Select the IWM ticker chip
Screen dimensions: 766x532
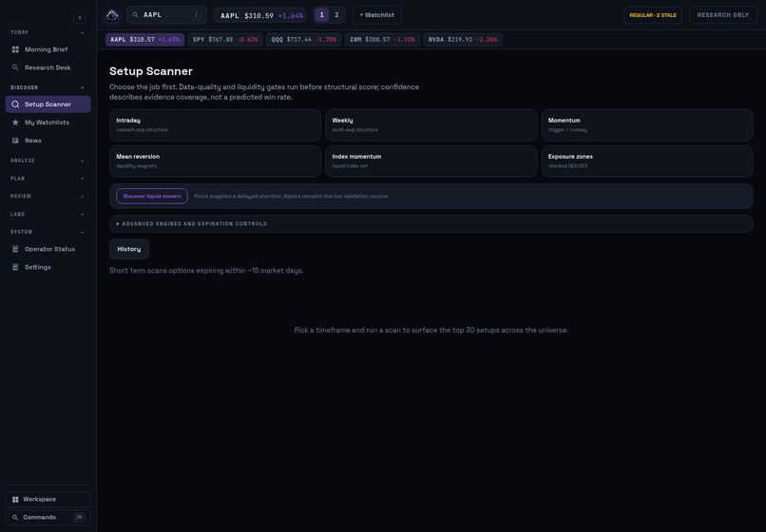click(x=382, y=40)
